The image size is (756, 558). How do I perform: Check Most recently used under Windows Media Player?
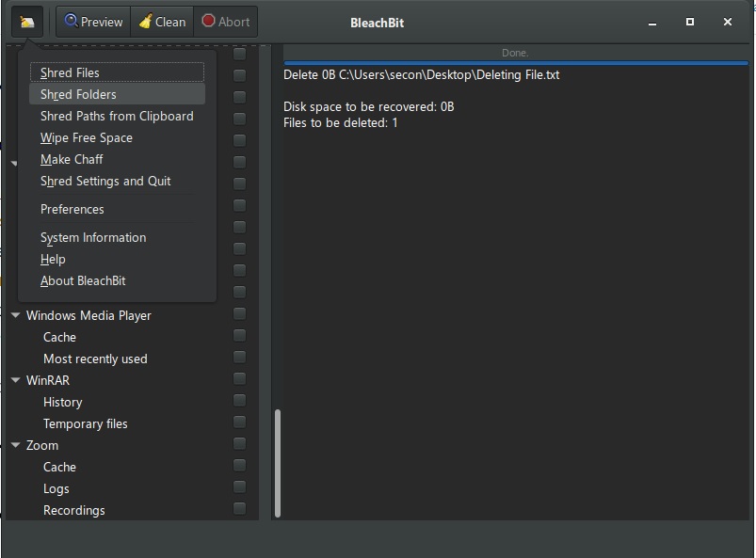coord(239,359)
